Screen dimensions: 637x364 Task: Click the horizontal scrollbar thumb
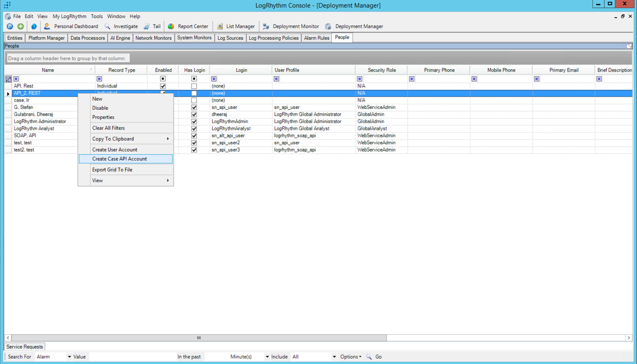pyautogui.click(x=199, y=338)
